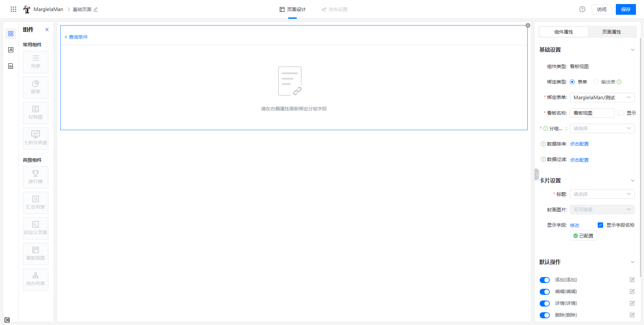The image size is (644, 325).
Task: Click the edit icon for 详情(详情)
Action: click(x=632, y=303)
